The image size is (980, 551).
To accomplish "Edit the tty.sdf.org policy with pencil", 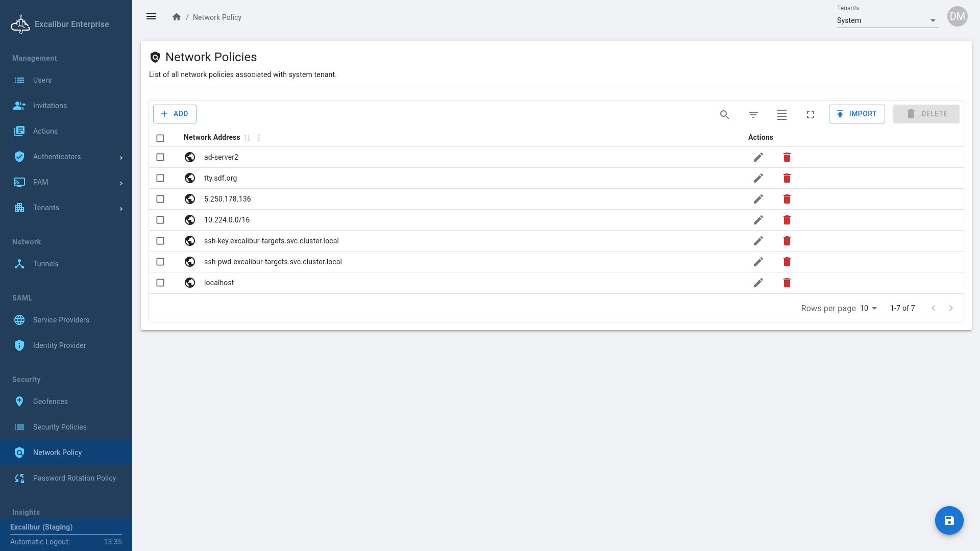I will tap(758, 178).
